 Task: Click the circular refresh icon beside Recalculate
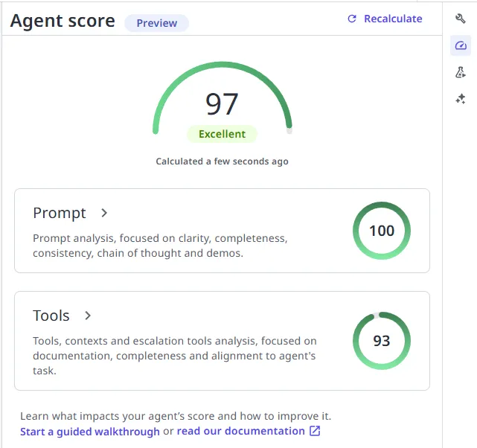[352, 19]
